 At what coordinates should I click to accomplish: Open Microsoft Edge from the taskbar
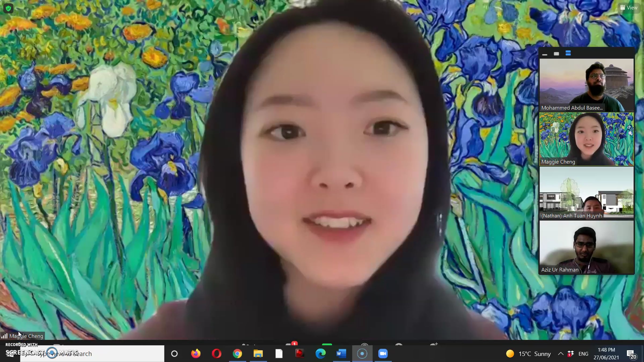click(x=320, y=354)
